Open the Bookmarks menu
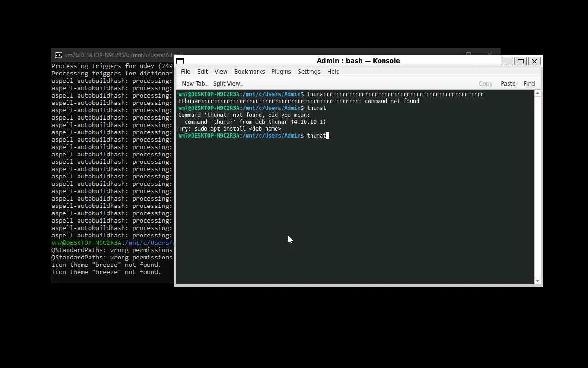This screenshot has height=368, width=588. (249, 72)
